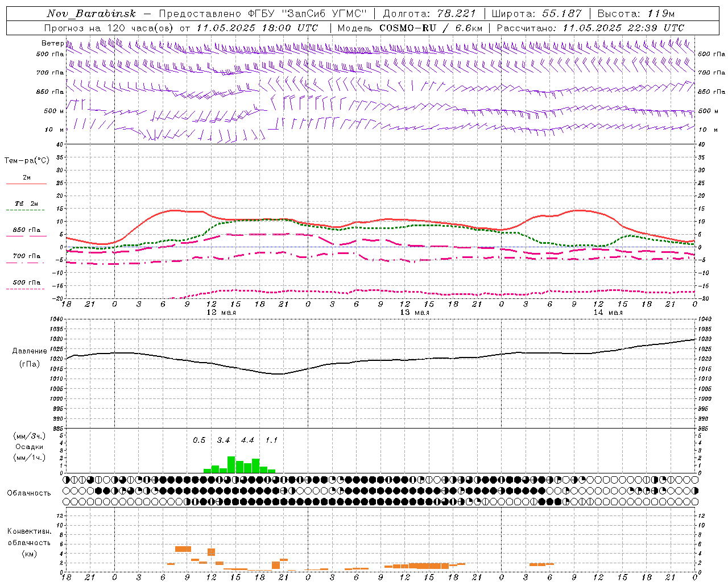
Task: Click the 'Тем-ра(°C)' temperature label
Action: tap(27, 161)
